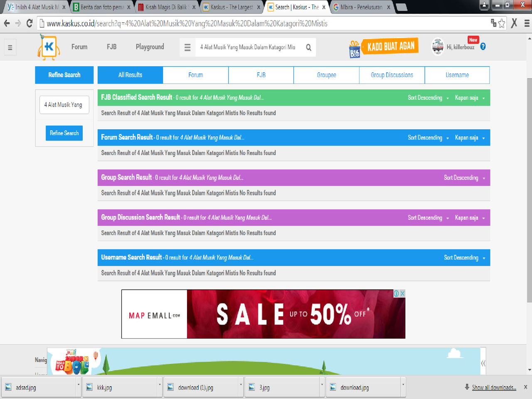Viewport: 532px width, 399px height.
Task: Open Kapan saja dropdown in FJB Classified results
Action: [x=470, y=98]
